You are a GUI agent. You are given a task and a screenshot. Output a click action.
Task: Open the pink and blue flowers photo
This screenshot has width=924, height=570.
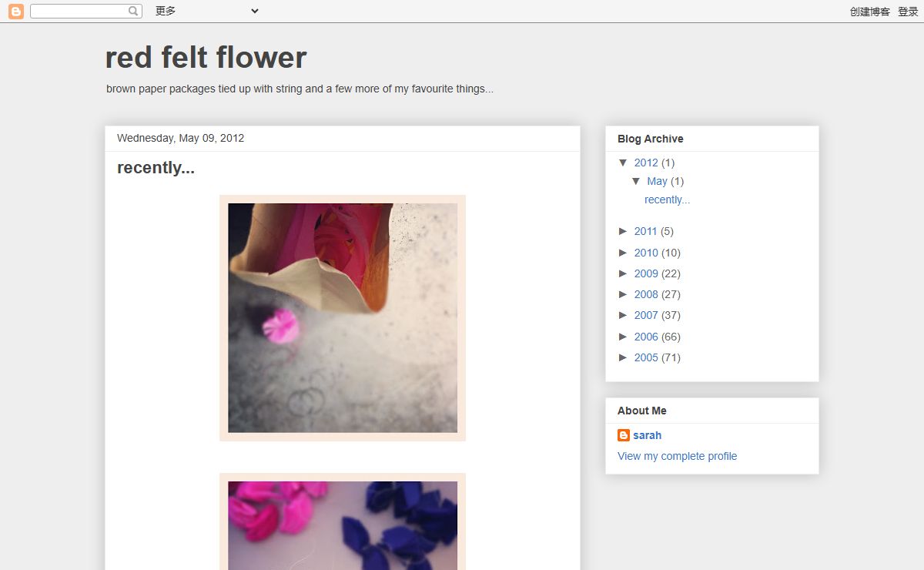(x=343, y=521)
